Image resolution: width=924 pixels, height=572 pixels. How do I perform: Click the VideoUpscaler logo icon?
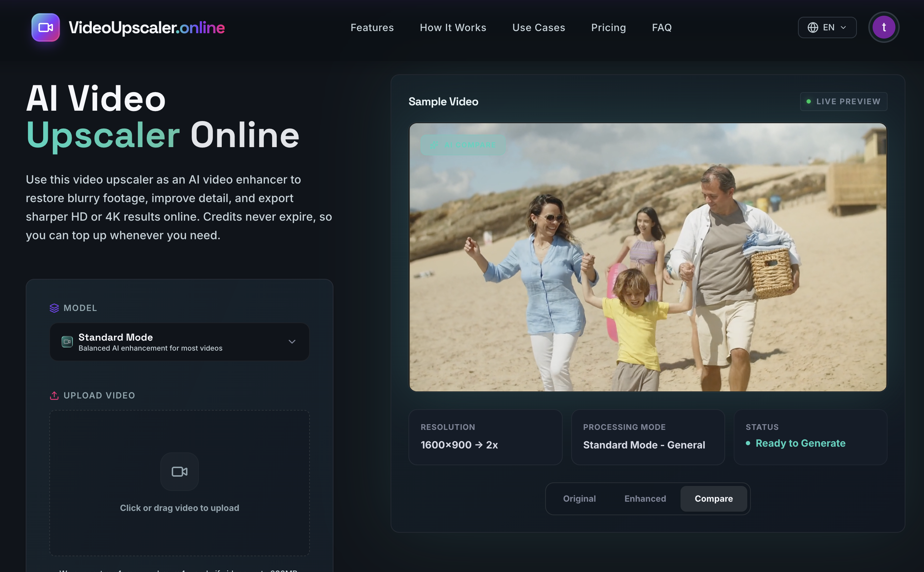45,27
